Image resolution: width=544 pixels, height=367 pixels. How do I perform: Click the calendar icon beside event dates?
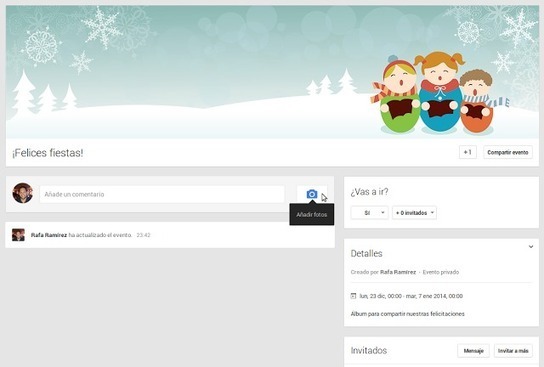click(353, 296)
